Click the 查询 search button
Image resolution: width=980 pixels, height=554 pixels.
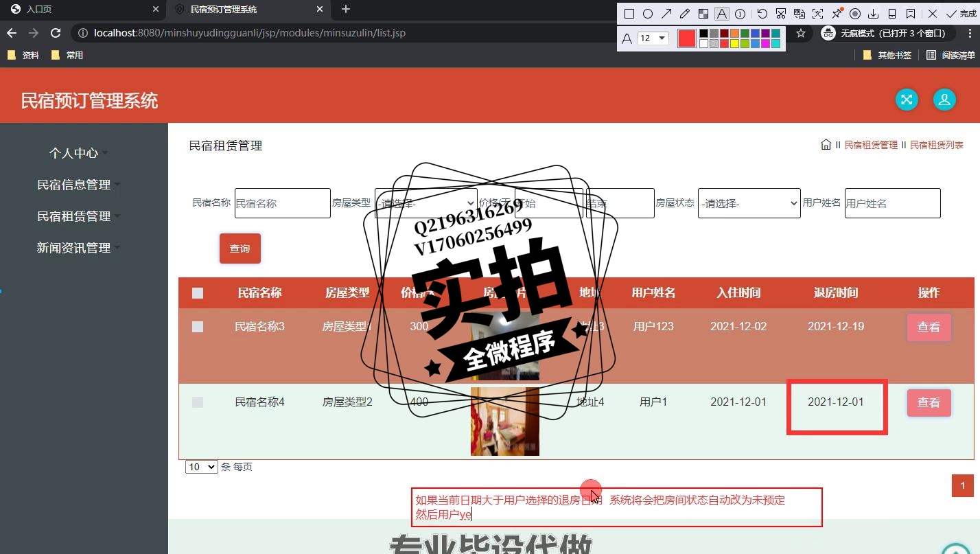coord(240,249)
